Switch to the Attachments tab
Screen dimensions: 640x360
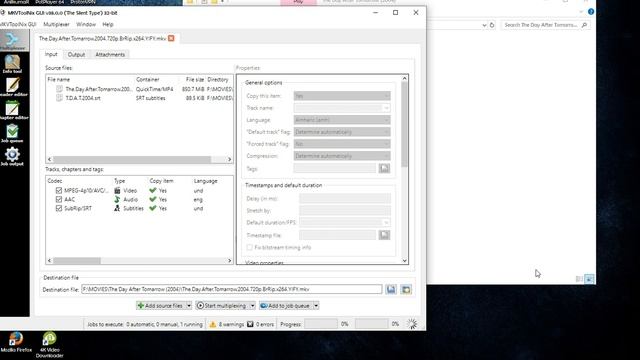(110, 55)
